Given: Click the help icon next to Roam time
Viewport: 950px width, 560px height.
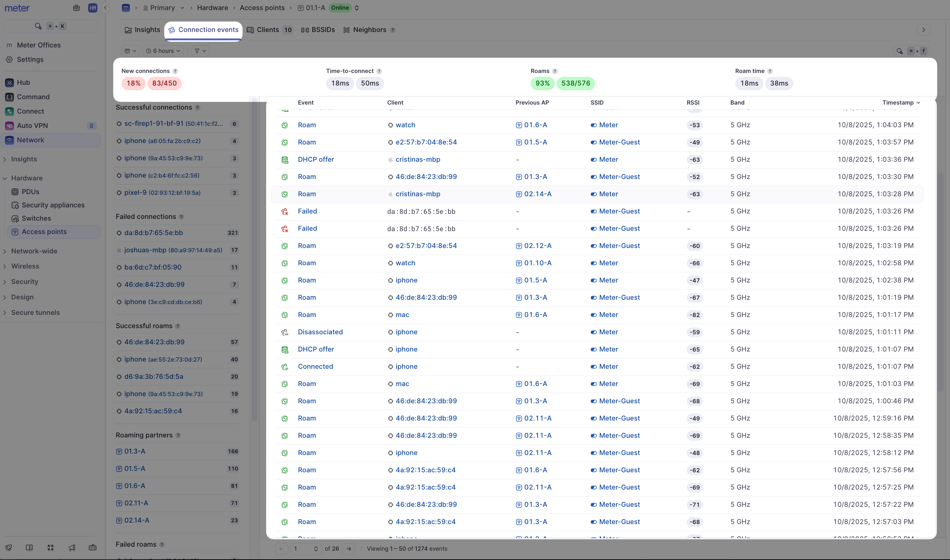Looking at the screenshot, I should (x=770, y=71).
